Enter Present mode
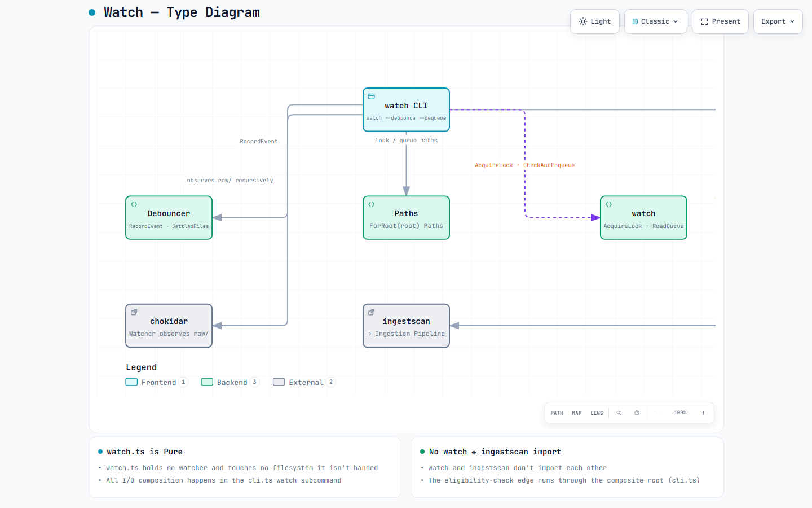 tap(720, 21)
